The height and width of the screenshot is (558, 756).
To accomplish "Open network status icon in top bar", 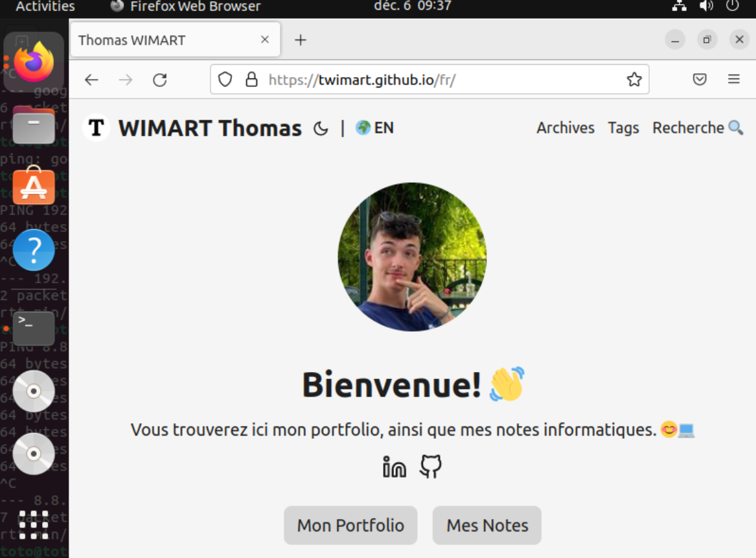I will (680, 6).
